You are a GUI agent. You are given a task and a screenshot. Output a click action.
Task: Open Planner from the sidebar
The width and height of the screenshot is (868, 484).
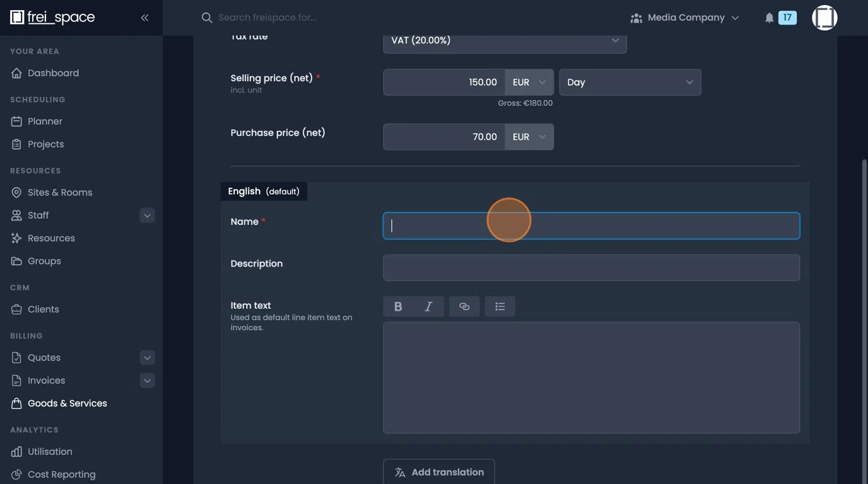pos(45,121)
